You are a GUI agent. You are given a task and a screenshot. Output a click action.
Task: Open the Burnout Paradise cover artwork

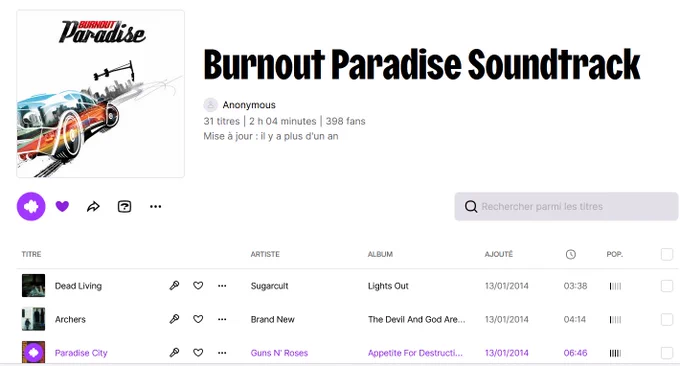point(101,94)
